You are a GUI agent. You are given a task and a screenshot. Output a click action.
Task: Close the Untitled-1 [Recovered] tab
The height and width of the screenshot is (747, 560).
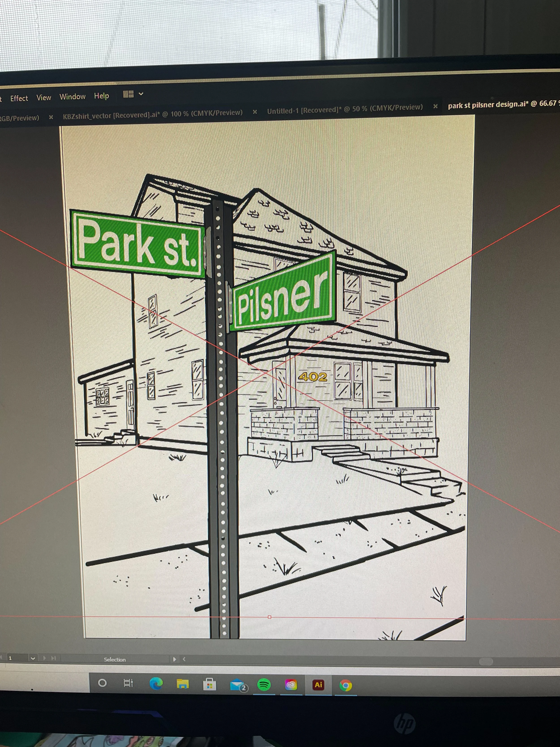(x=435, y=106)
